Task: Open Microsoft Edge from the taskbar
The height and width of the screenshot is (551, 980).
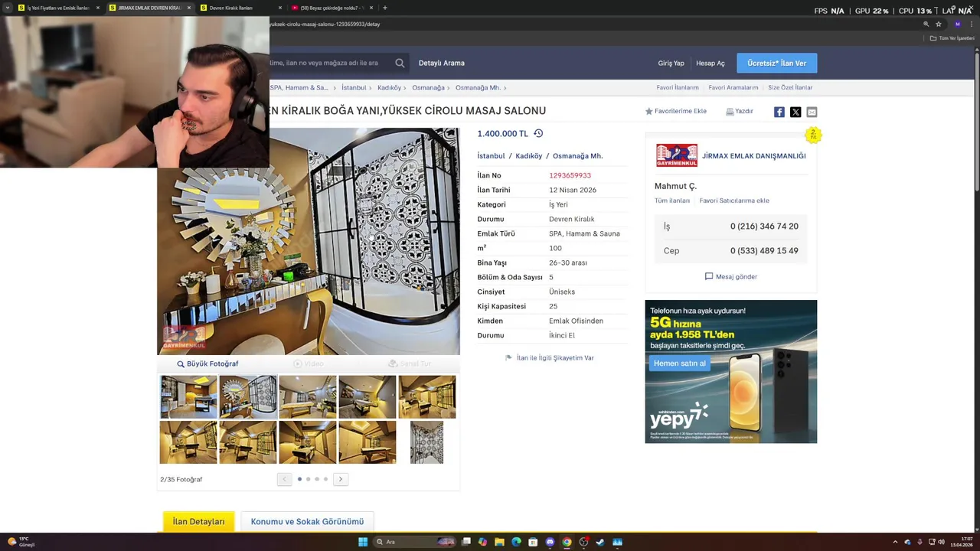Action: (x=516, y=542)
